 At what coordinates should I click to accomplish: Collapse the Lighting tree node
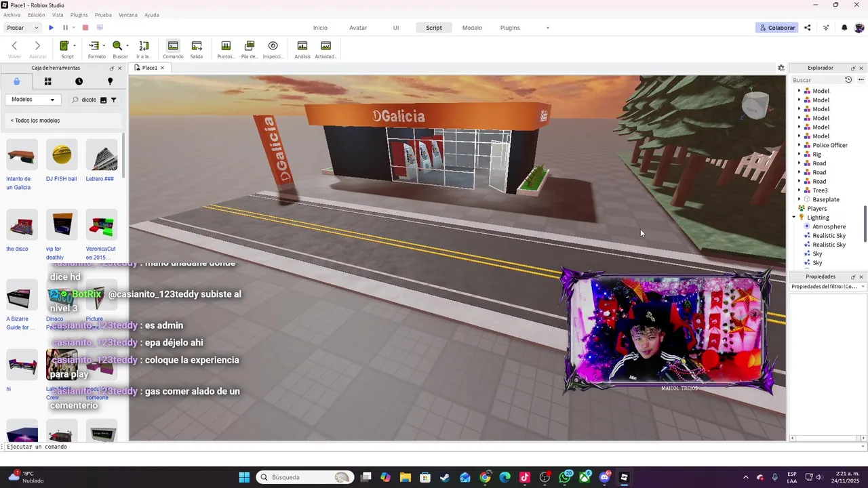point(794,218)
